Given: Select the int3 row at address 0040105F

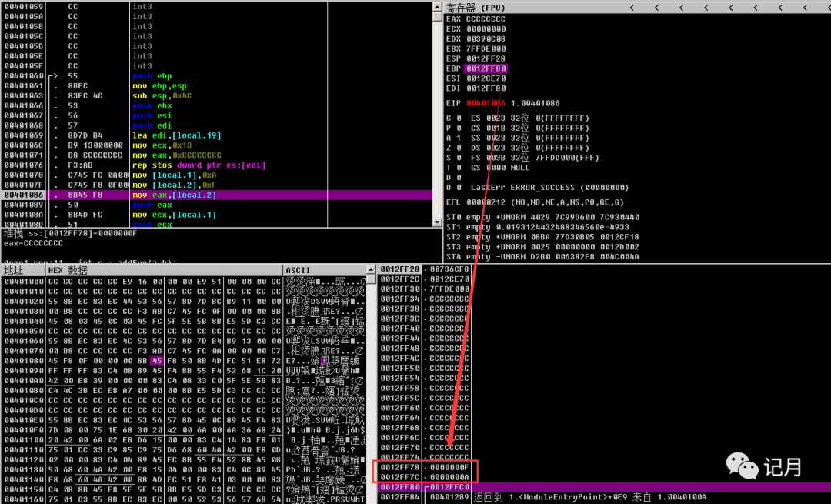Looking at the screenshot, I should [x=217, y=66].
